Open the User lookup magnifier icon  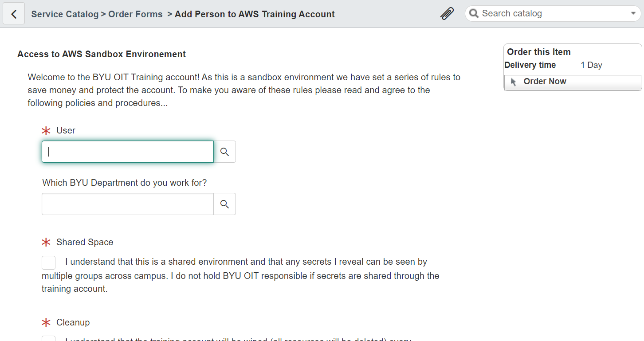pyautogui.click(x=225, y=152)
